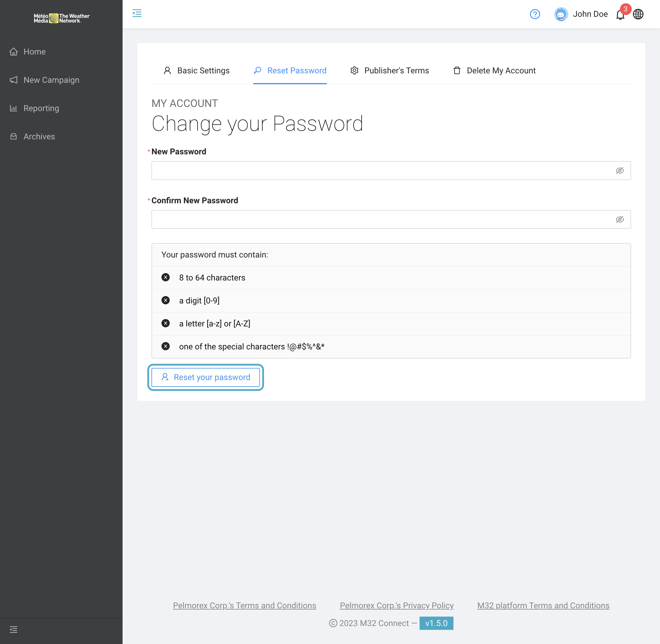The height and width of the screenshot is (644, 660).
Task: Click the Weather Network logo
Action: pyautogui.click(x=62, y=18)
